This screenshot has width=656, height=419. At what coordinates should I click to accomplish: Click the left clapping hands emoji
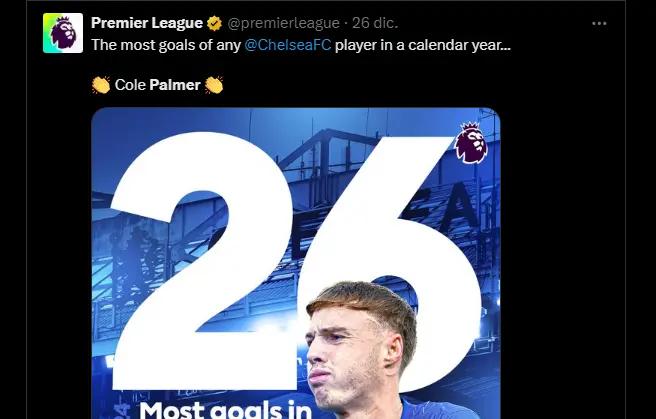coord(101,86)
